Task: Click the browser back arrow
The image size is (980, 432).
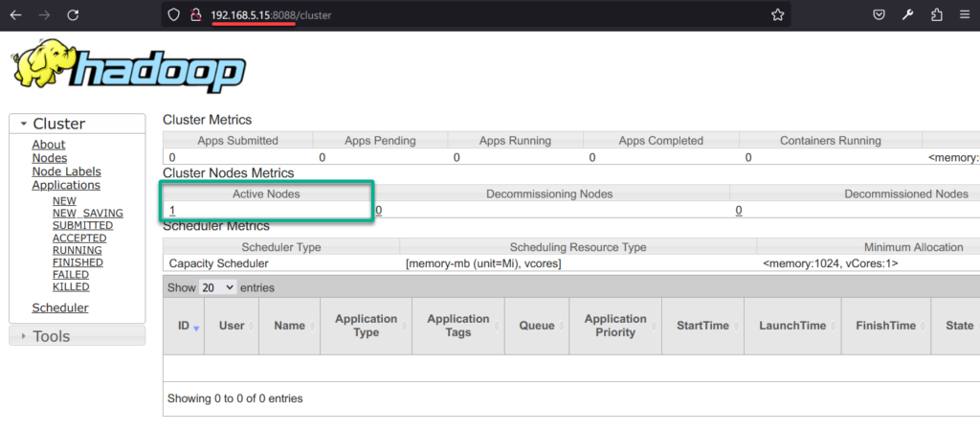Action: point(15,14)
